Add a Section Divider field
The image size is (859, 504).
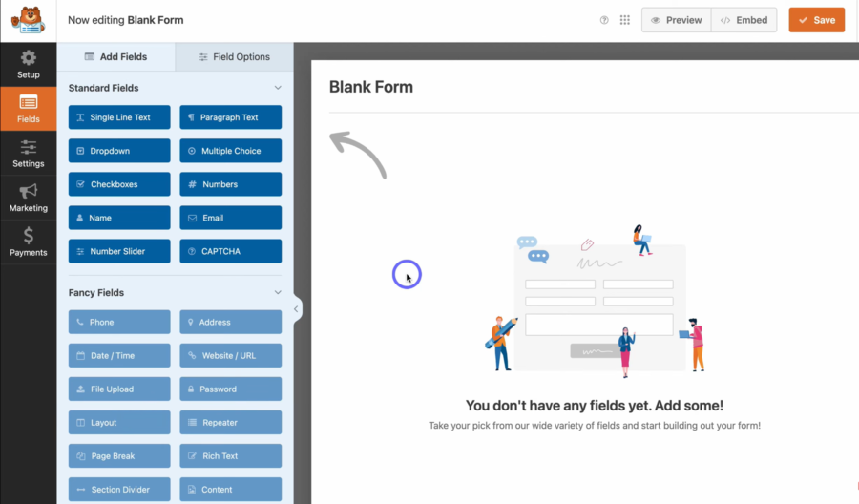pos(119,490)
